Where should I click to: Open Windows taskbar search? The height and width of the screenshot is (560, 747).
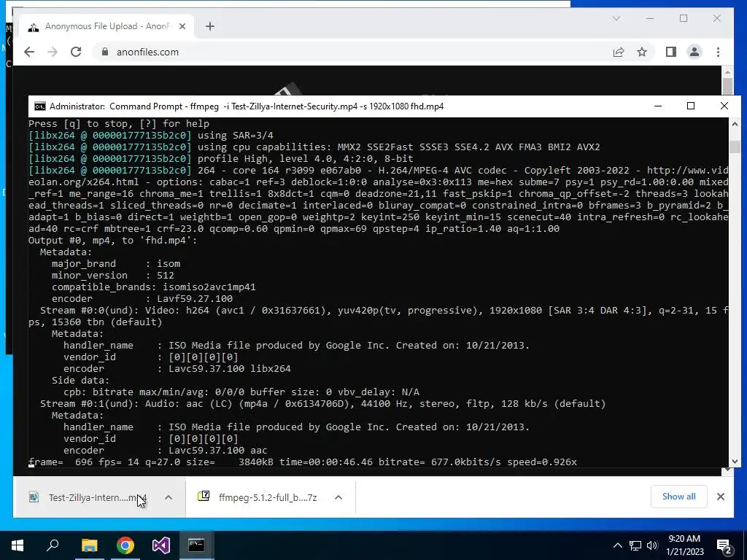53,545
